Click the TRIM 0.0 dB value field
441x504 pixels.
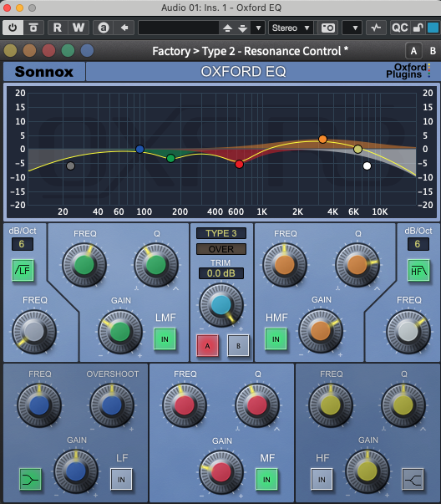click(x=221, y=273)
